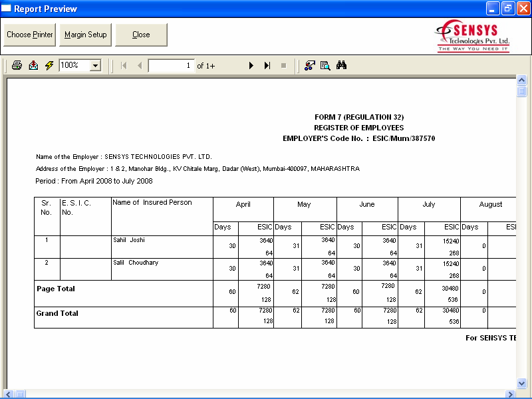Image resolution: width=532 pixels, height=399 pixels.
Task: Click the "Period : From April 2008 to July 2008" text
Action: click(94, 181)
